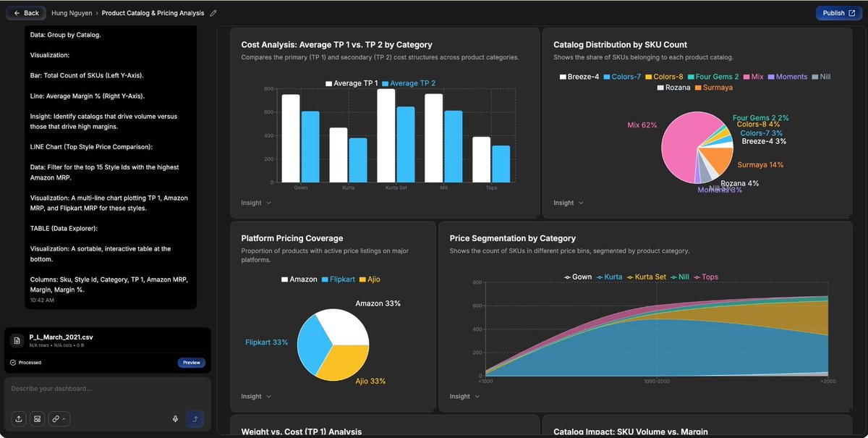Click the CSV file document icon
868x438 pixels.
point(17,341)
